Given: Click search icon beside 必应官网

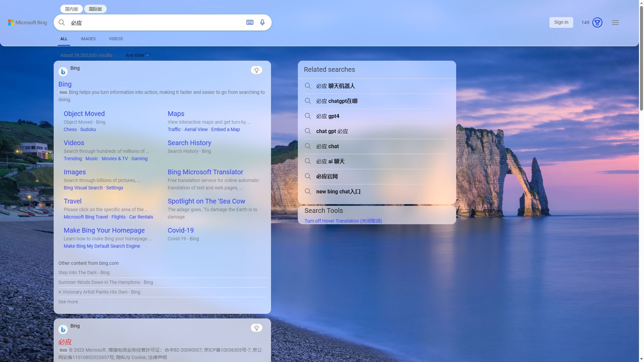Looking at the screenshot, I should tap(308, 176).
